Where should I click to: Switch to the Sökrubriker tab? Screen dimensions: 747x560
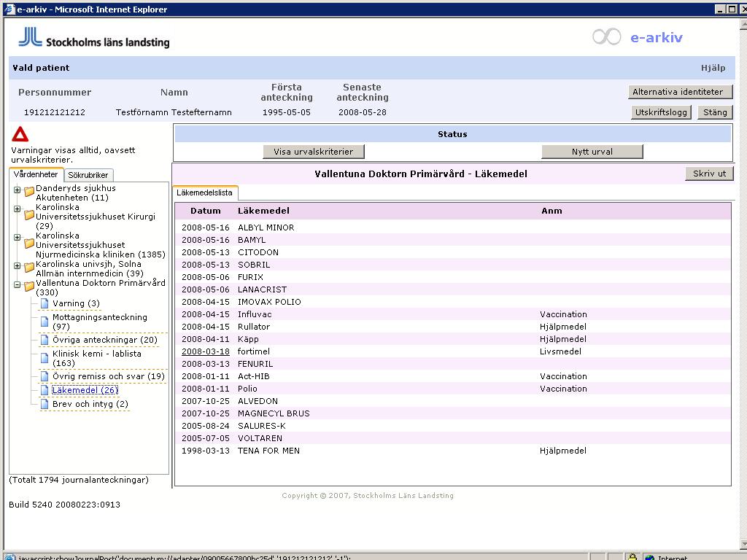(88, 175)
